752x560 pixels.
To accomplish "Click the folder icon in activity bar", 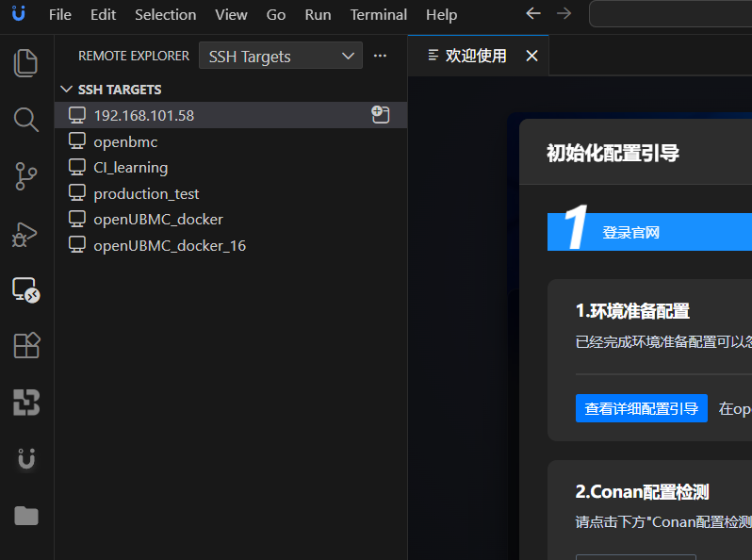I will [x=26, y=516].
